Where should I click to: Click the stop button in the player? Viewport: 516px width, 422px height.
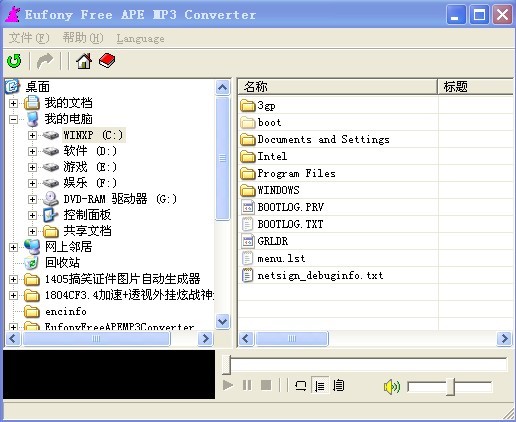coord(266,385)
